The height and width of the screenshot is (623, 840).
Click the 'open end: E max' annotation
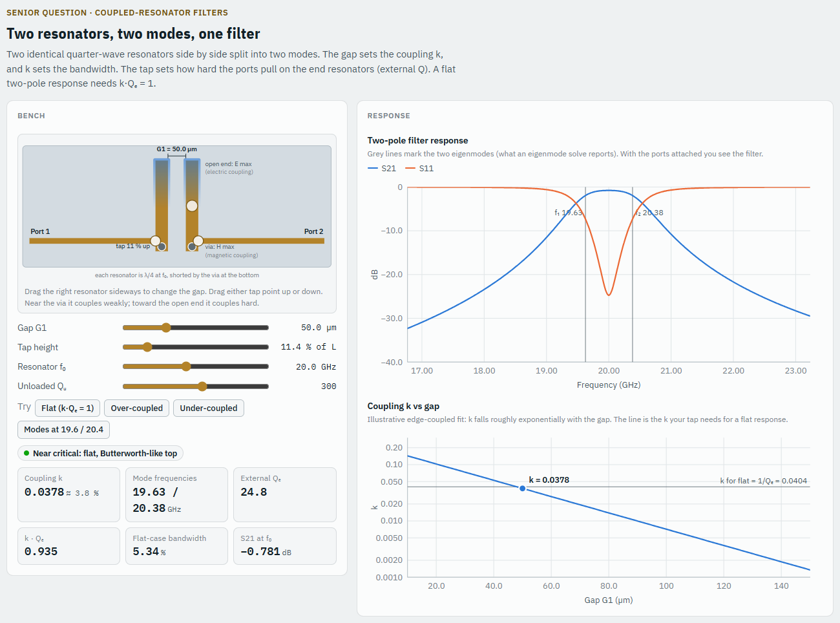click(229, 164)
